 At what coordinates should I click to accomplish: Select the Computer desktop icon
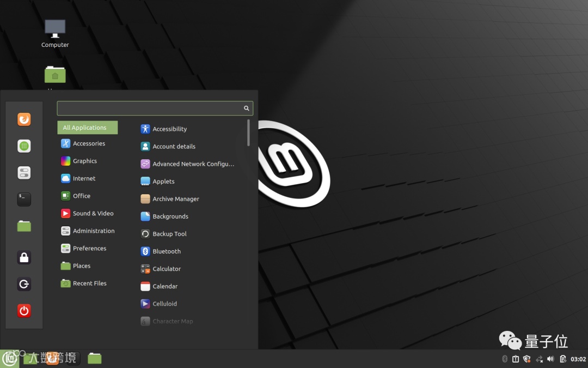tap(55, 34)
